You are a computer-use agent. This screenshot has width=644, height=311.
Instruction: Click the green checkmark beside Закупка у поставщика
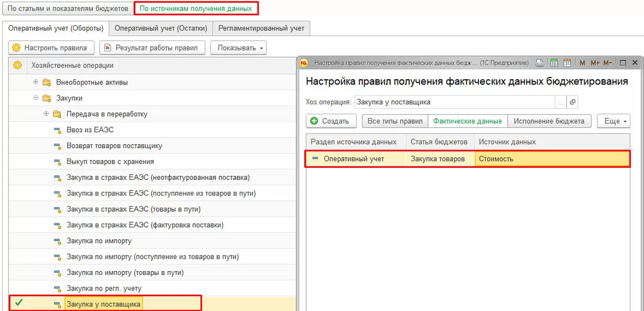(x=18, y=303)
